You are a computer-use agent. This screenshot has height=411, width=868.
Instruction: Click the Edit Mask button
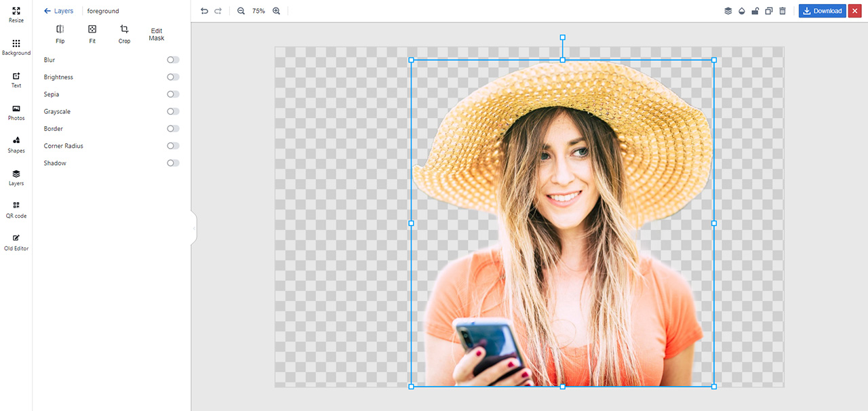[x=157, y=34]
